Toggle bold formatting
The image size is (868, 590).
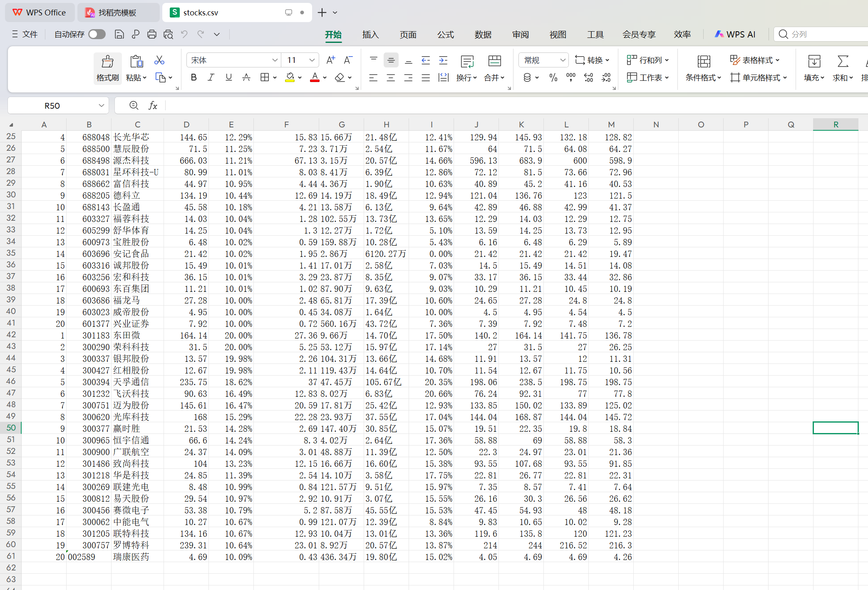tap(193, 77)
